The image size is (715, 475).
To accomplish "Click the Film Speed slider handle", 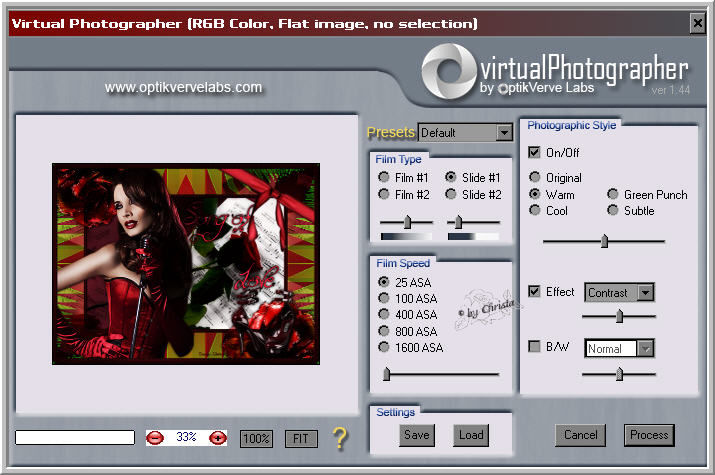I will (x=387, y=374).
